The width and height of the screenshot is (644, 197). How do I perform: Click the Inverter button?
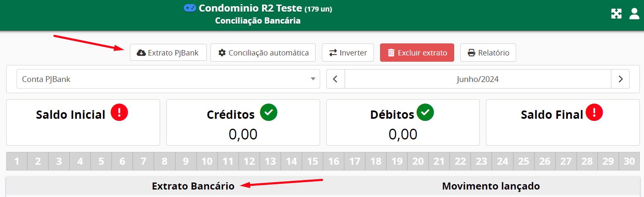click(347, 53)
